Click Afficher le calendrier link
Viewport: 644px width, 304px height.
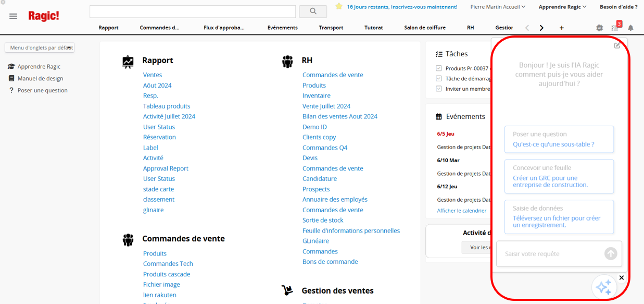tap(462, 211)
